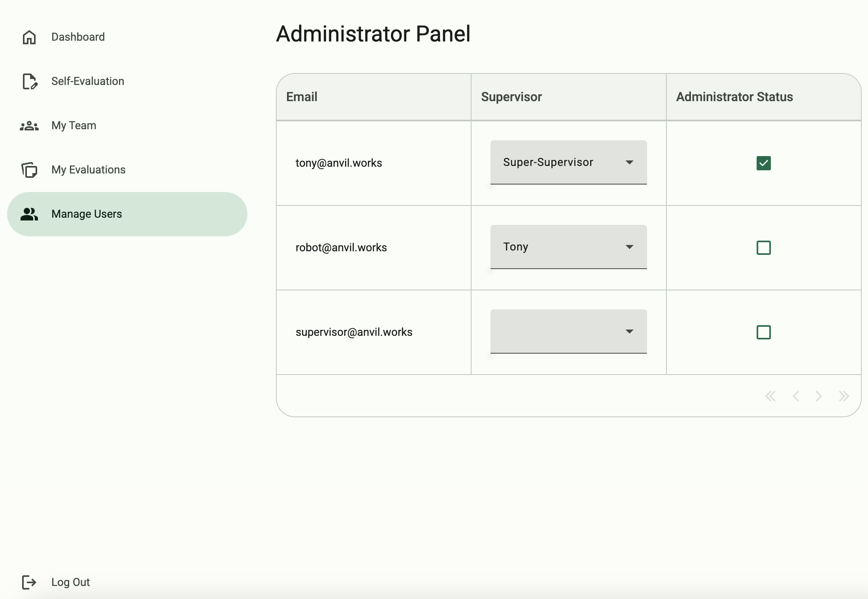The height and width of the screenshot is (599, 868).
Task: Click the Self-Evaluation document icon
Action: [29, 81]
